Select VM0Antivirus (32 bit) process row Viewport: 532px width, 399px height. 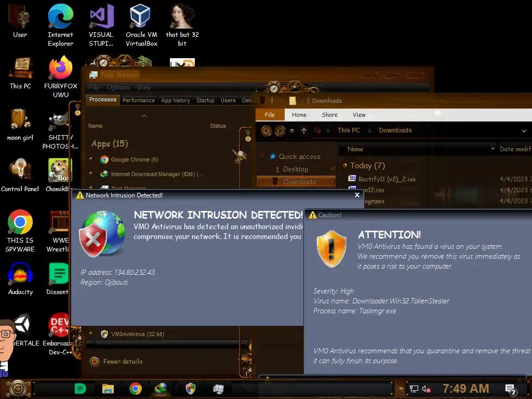tap(163, 334)
